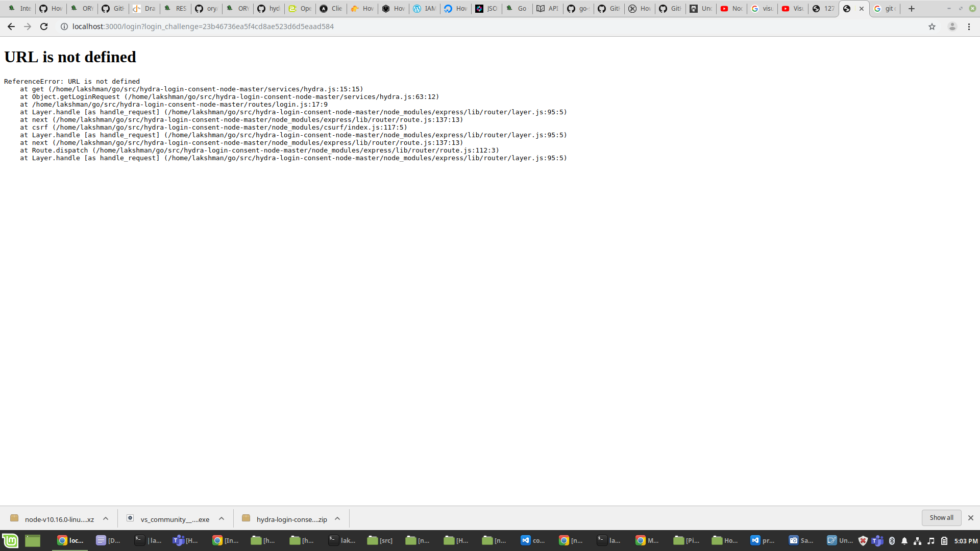980x551 pixels.
Task: Click the Bluetooth icon in system tray
Action: pos(892,540)
